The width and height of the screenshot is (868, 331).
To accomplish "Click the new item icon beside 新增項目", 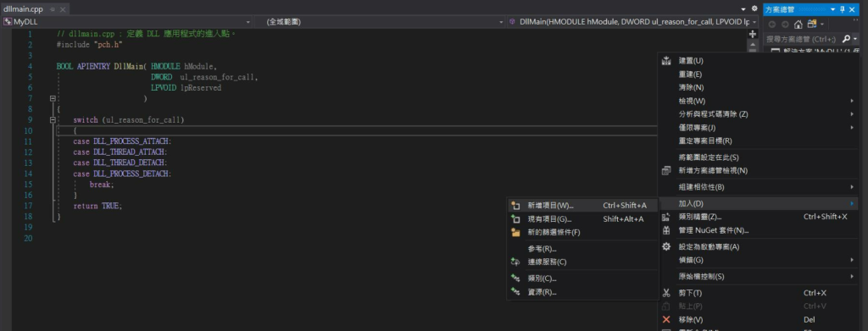I will click(x=516, y=206).
